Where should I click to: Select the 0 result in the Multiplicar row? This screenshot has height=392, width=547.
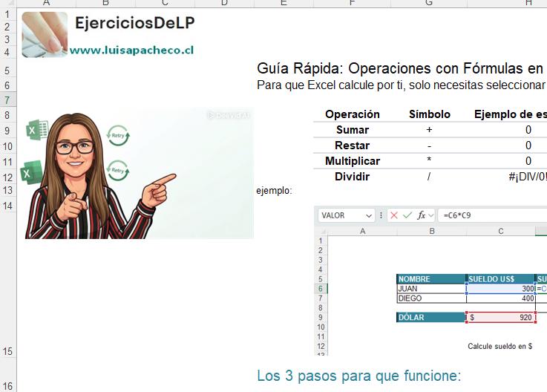528,161
